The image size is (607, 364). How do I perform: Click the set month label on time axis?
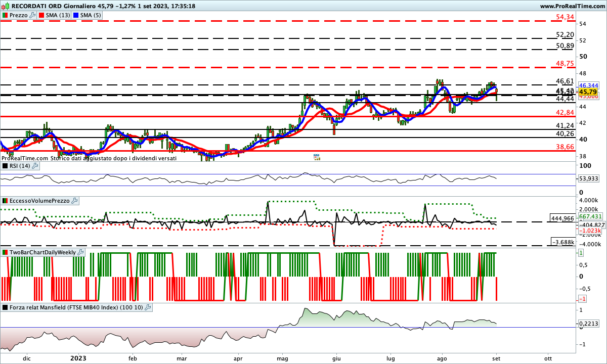tap(497, 358)
